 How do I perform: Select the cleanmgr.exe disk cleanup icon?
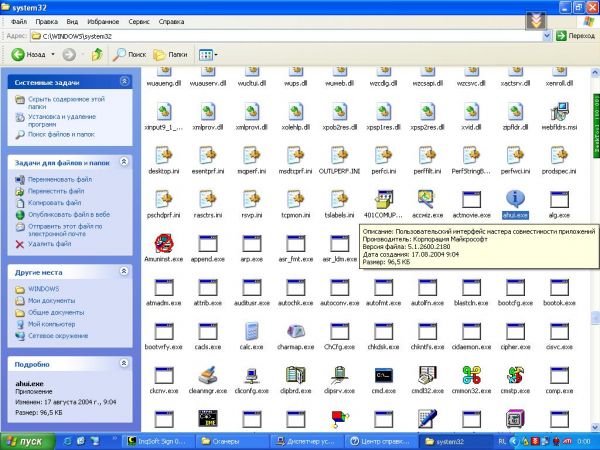(208, 376)
